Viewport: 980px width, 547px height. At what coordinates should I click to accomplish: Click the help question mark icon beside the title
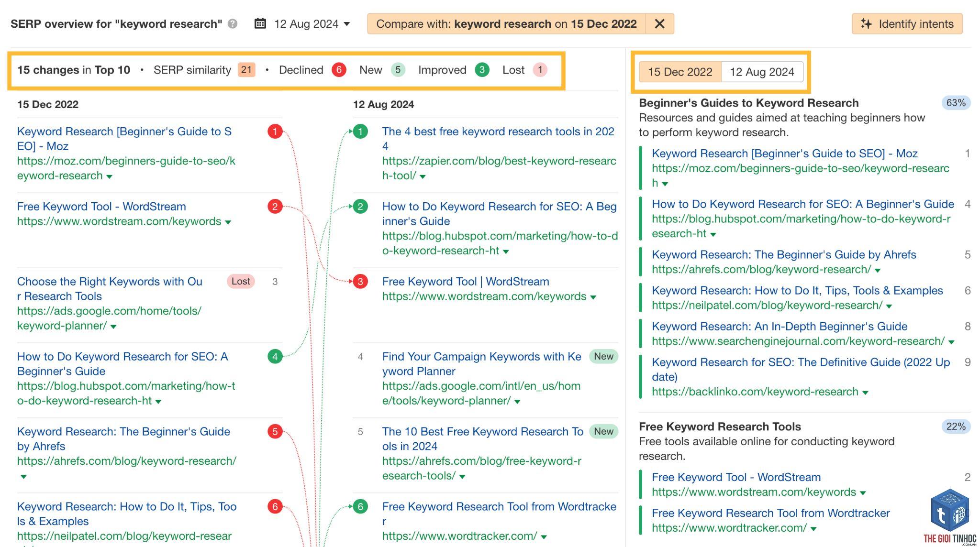point(233,24)
